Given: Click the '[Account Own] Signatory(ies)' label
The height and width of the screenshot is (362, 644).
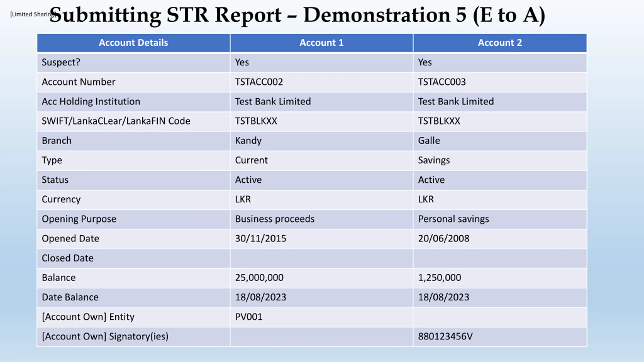Looking at the screenshot, I should (x=105, y=337).
